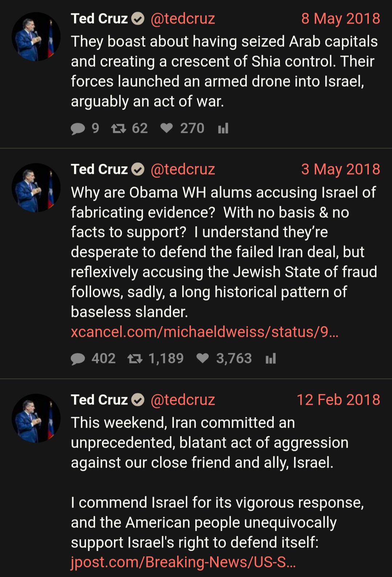Open the tweet text about Obama WH alums
Image resolution: width=392 pixels, height=577 pixels.
224,252
